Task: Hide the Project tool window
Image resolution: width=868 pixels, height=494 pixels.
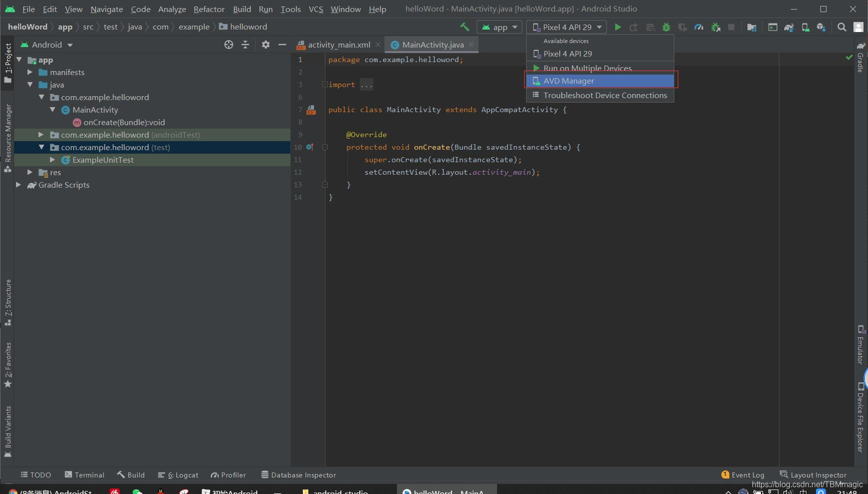Action: [x=282, y=45]
